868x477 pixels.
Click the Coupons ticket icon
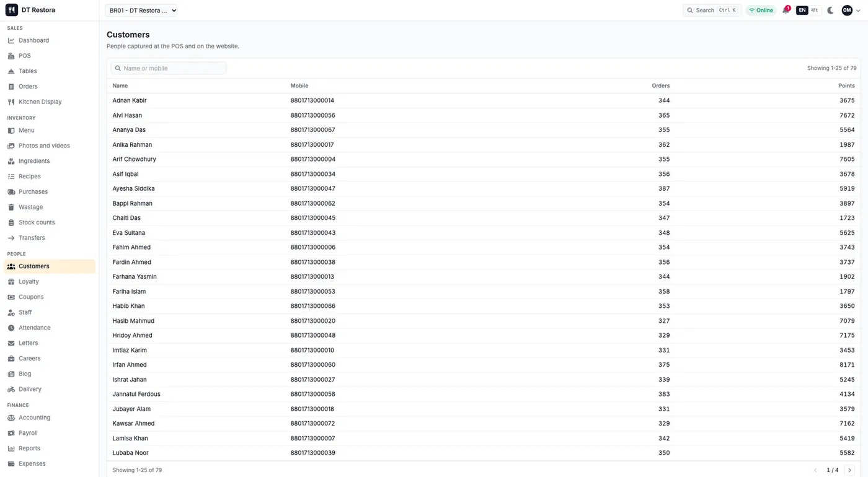[11, 297]
